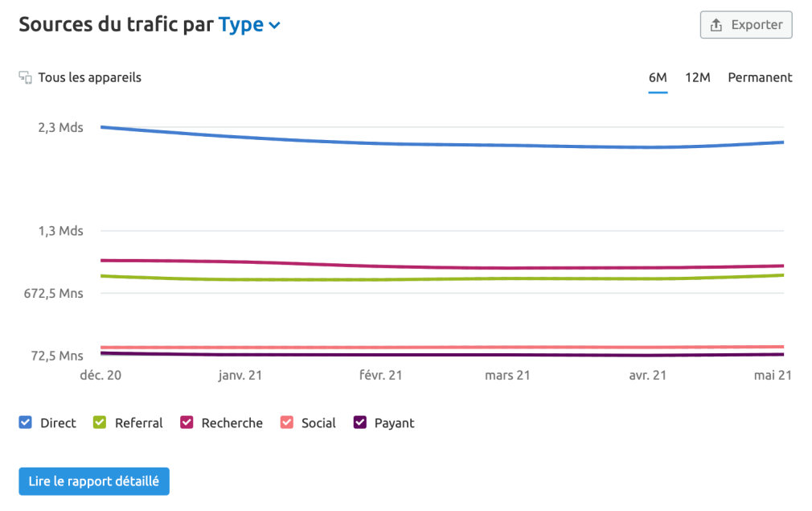Image resolution: width=812 pixels, height=511 pixels.
Task: Open the Type dropdown chevron
Action: (275, 25)
